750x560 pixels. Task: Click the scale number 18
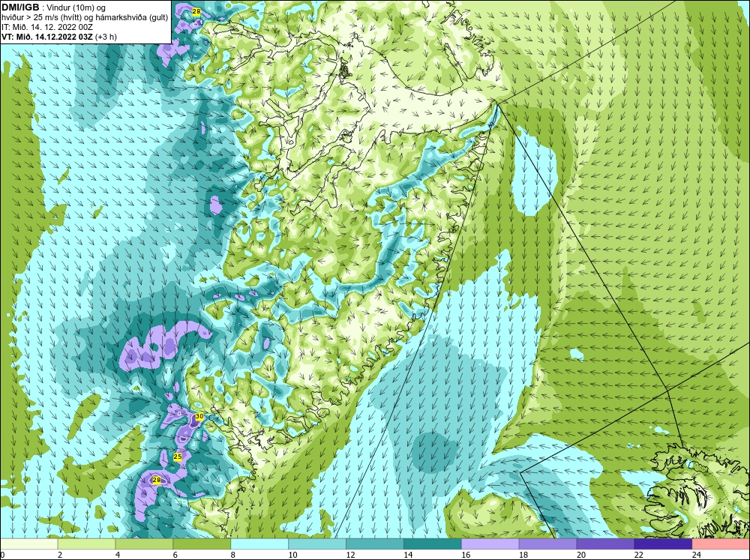523,555
